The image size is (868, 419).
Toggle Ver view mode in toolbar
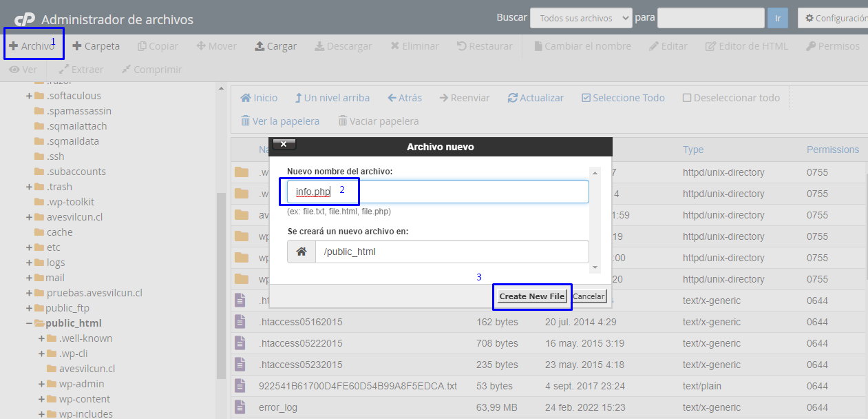tap(22, 69)
